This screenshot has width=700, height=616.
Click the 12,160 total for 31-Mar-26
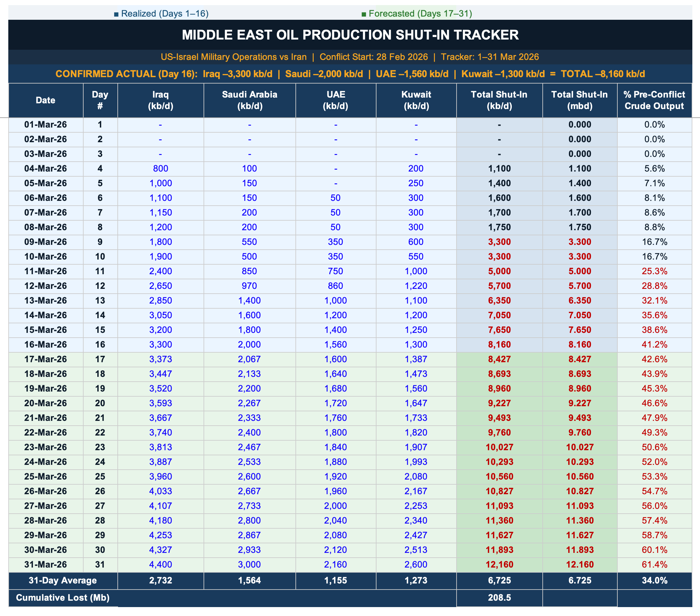coord(499,565)
